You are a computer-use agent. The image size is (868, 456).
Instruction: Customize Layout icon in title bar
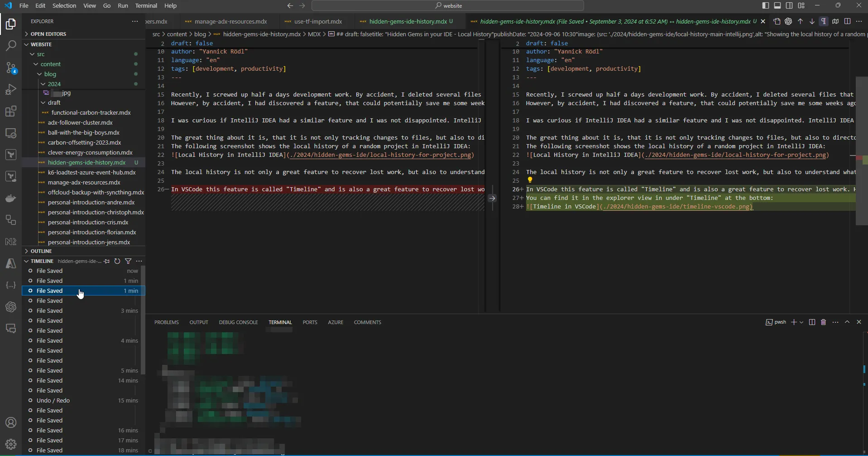(x=801, y=5)
